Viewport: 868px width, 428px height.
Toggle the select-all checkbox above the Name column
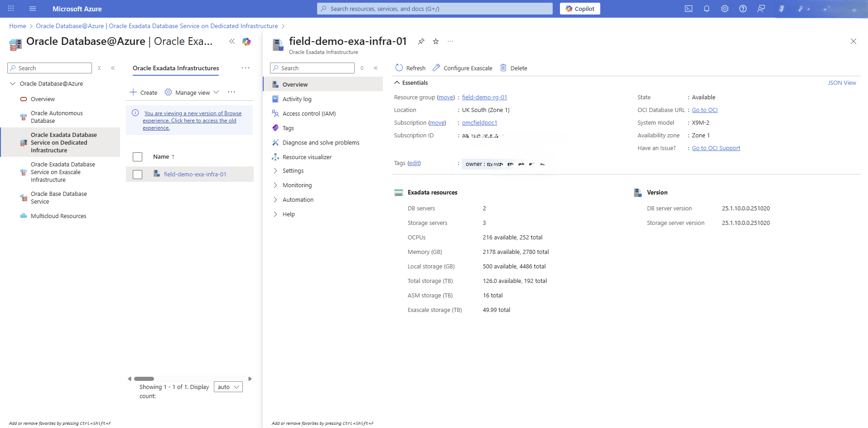coord(137,156)
